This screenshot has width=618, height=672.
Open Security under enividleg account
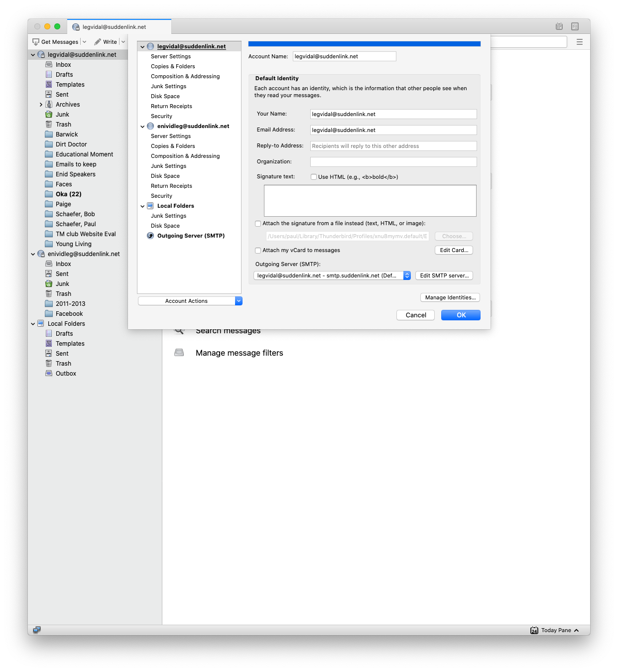click(161, 196)
